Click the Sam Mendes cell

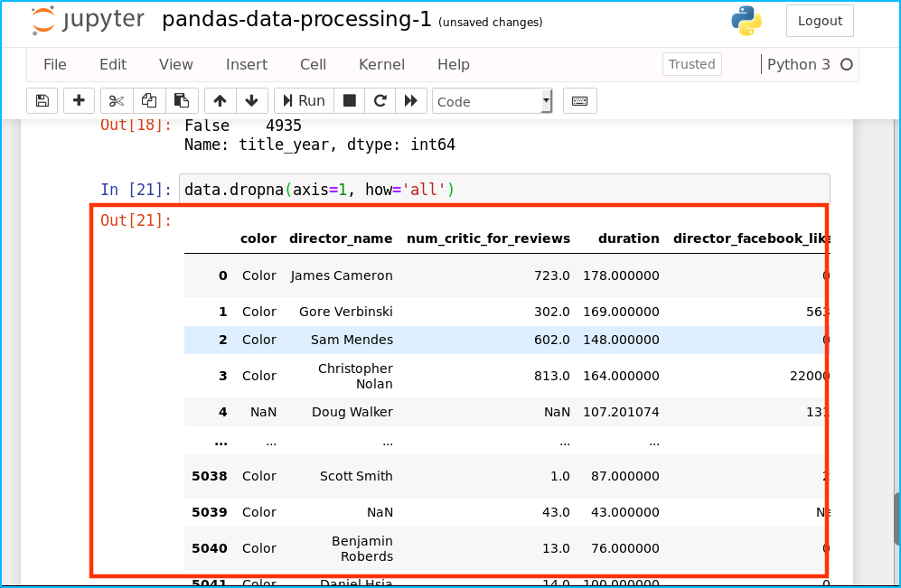tap(352, 340)
